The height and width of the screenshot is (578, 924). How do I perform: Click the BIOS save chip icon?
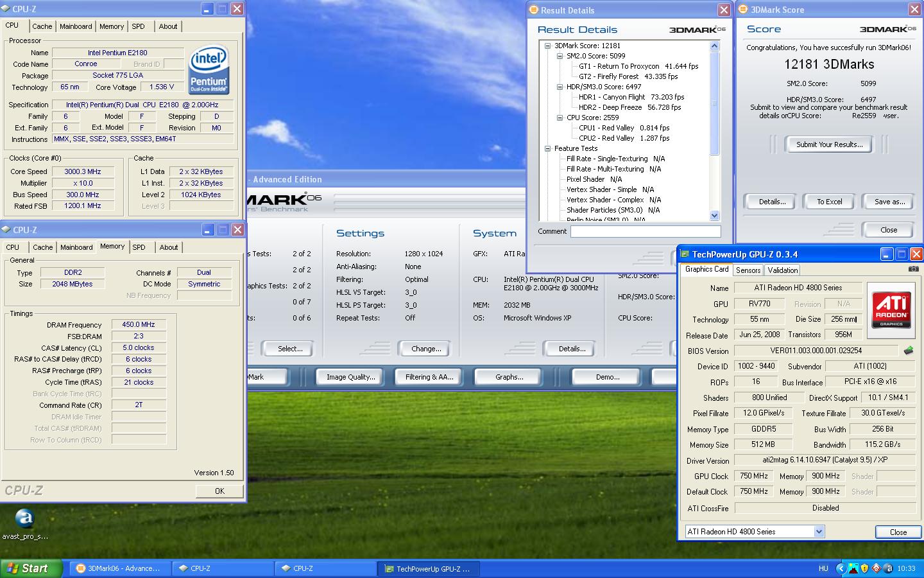click(908, 351)
